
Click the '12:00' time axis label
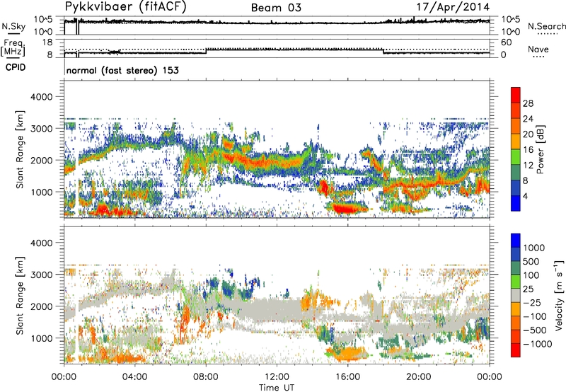(277, 377)
